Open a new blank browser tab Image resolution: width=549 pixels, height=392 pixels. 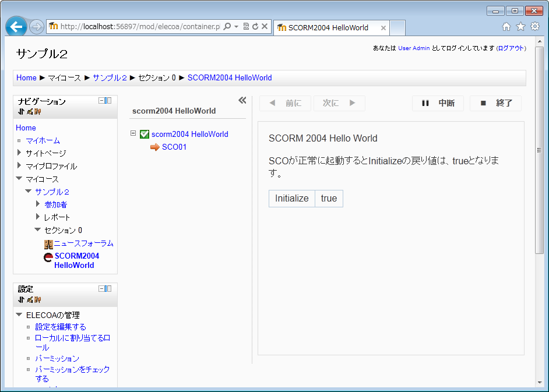click(397, 27)
